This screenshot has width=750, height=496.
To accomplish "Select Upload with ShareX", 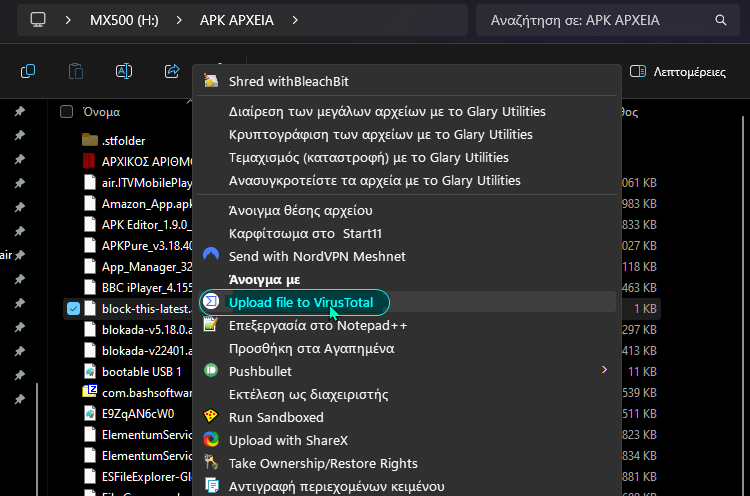I will coord(407,440).
